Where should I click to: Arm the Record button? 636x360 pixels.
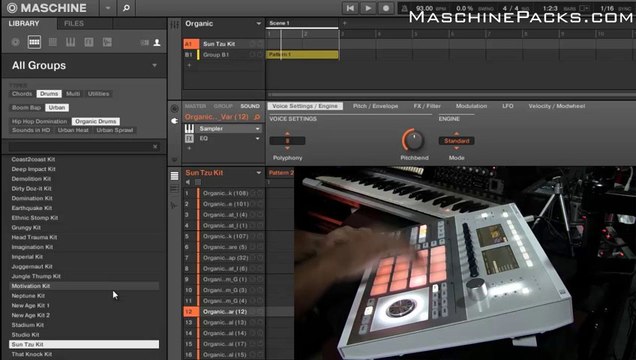click(x=386, y=8)
